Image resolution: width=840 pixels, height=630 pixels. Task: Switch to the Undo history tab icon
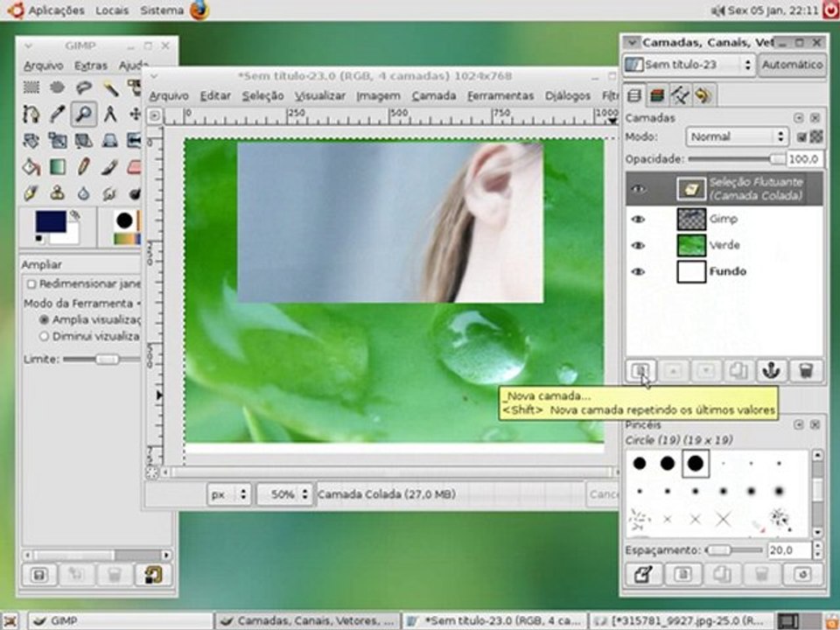coord(703,96)
